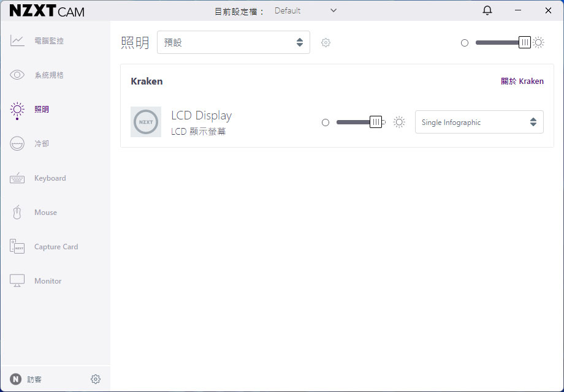The image size is (564, 392).
Task: Select the 照明 sidebar label
Action: pos(42,109)
